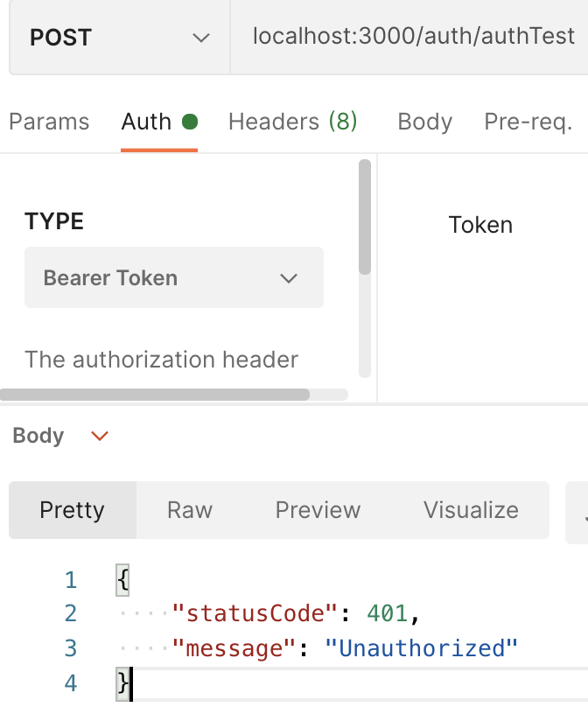Click the green Auth indicator dot
Image resolution: width=588 pixels, height=707 pixels.
coord(190,122)
